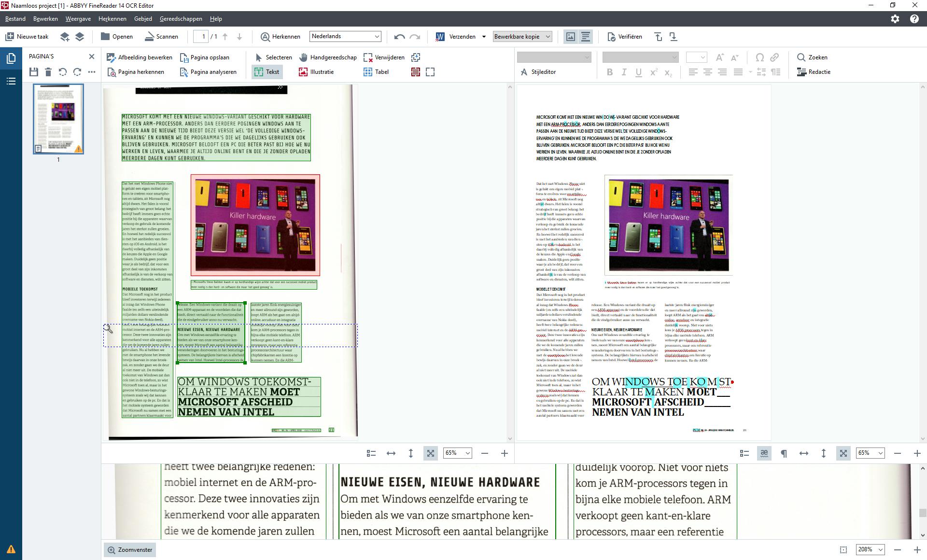The width and height of the screenshot is (927, 560).
Task: Open the Stijleditor
Action: [x=538, y=72]
